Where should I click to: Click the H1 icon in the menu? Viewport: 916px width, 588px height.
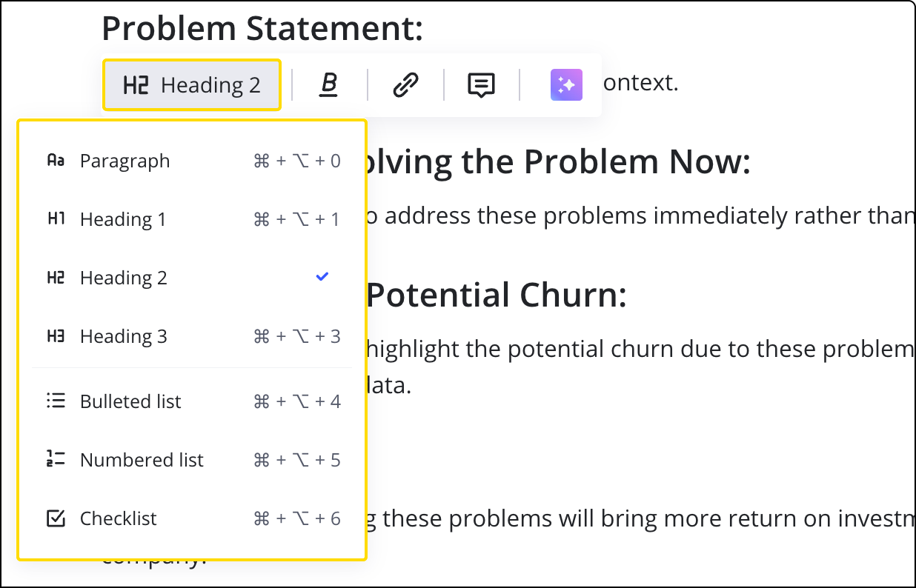(56, 219)
